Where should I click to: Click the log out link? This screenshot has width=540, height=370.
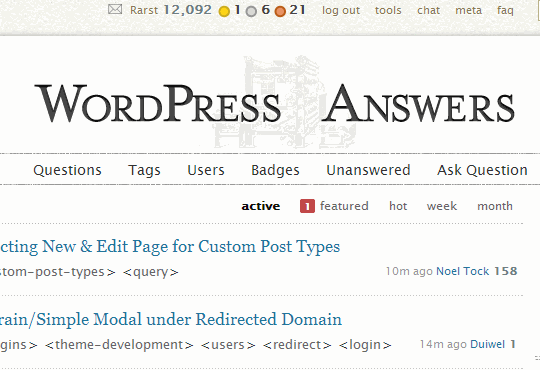[341, 10]
